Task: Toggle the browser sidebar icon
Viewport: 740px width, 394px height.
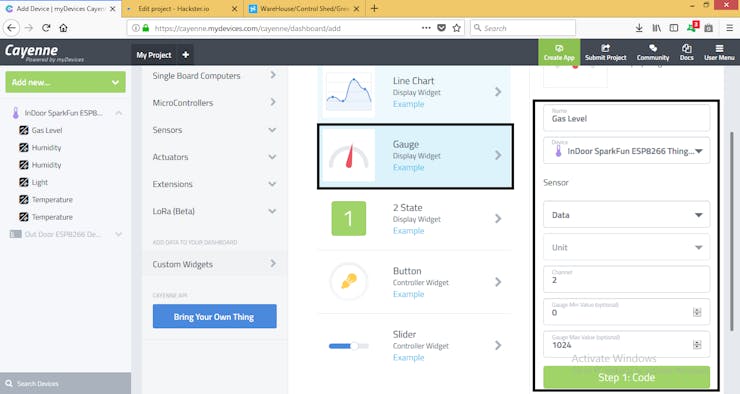Action: pos(674,28)
